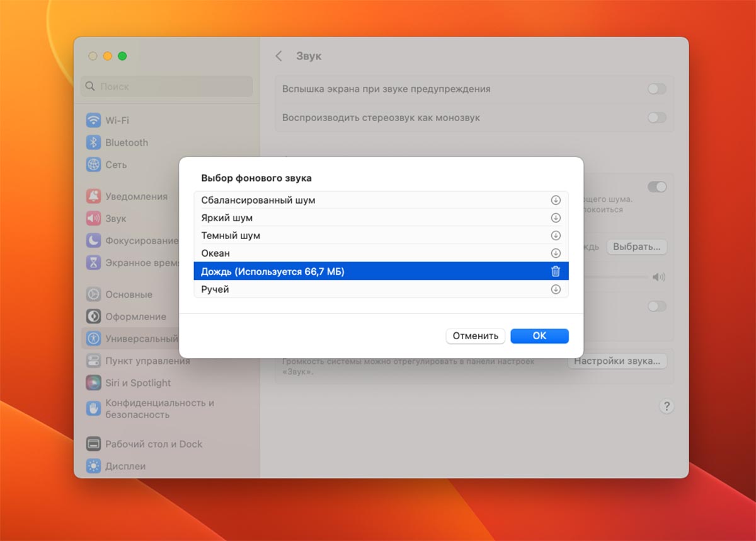Open Универсальный доступ accessibility settings

(x=130, y=339)
